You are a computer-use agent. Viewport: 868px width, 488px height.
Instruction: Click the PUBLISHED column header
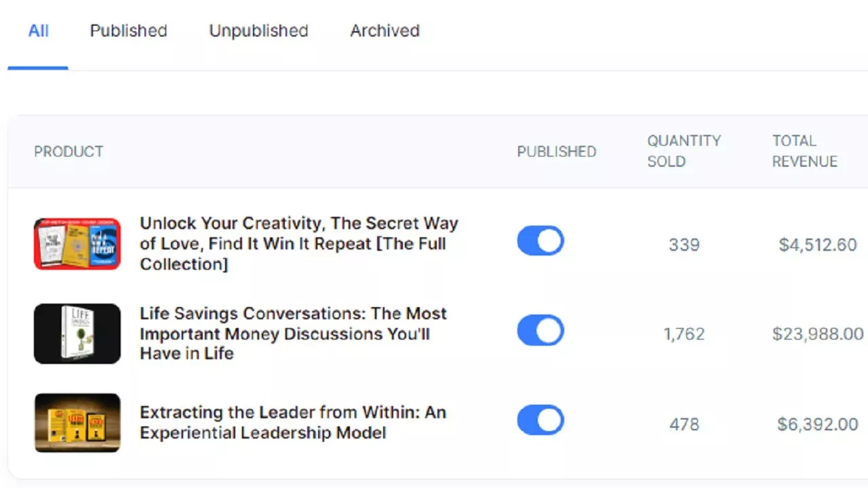point(556,152)
